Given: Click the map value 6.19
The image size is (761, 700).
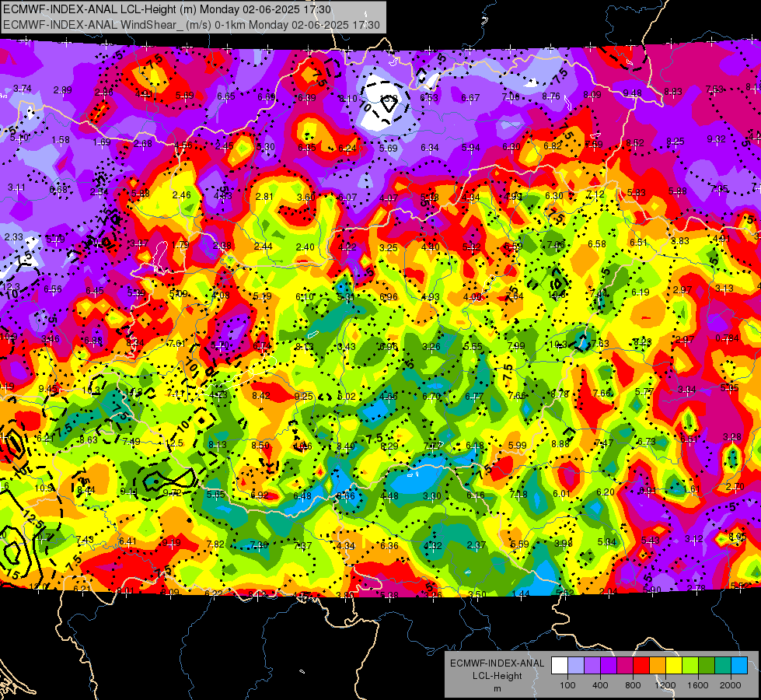Looking at the screenshot, I should (x=641, y=292).
